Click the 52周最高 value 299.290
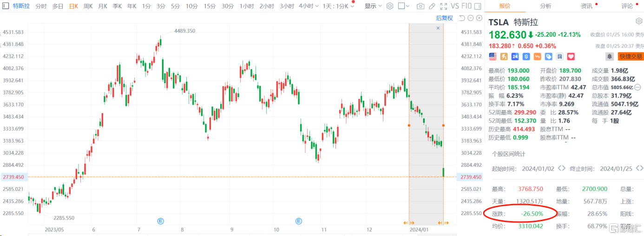Screen dimensions: 644x236 tap(524, 112)
